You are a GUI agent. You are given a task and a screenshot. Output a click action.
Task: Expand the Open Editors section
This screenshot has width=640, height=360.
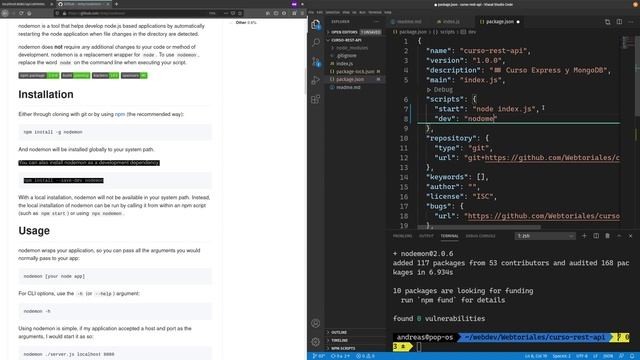[354, 32]
